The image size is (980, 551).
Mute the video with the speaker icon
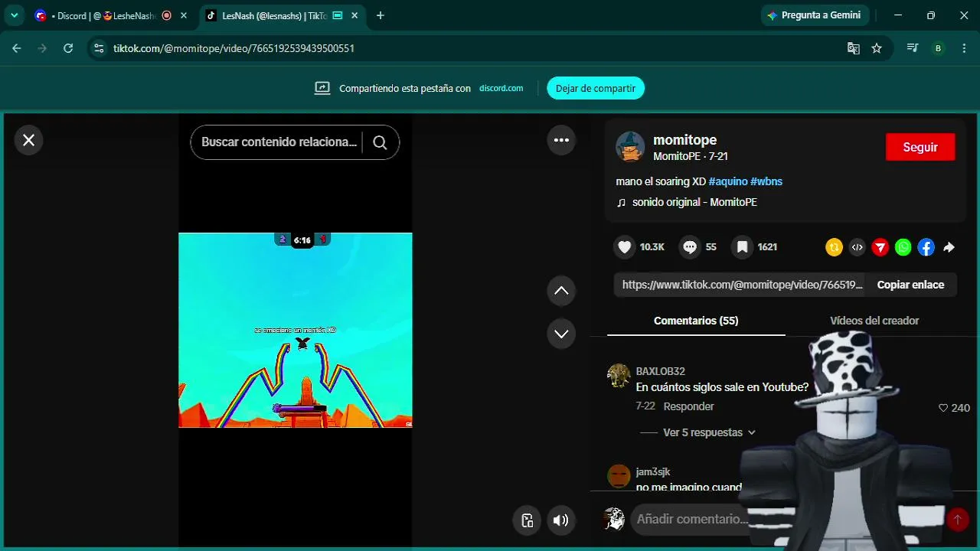561,520
